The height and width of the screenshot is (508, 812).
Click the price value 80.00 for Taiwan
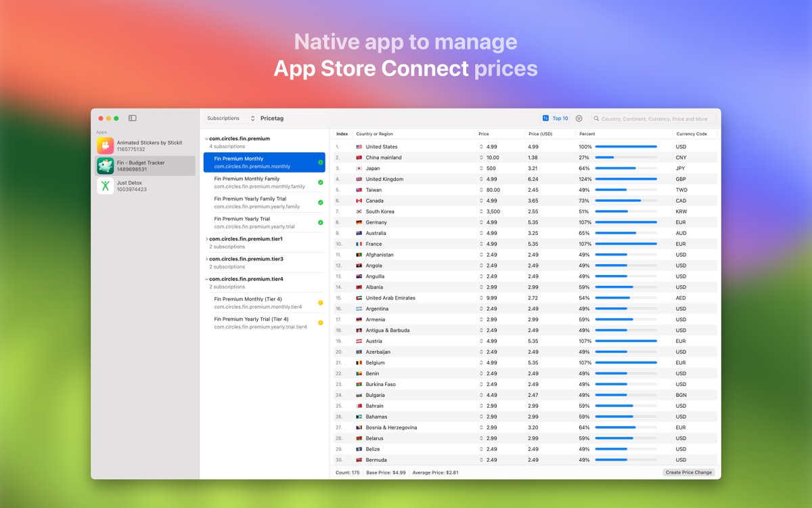pyautogui.click(x=493, y=190)
